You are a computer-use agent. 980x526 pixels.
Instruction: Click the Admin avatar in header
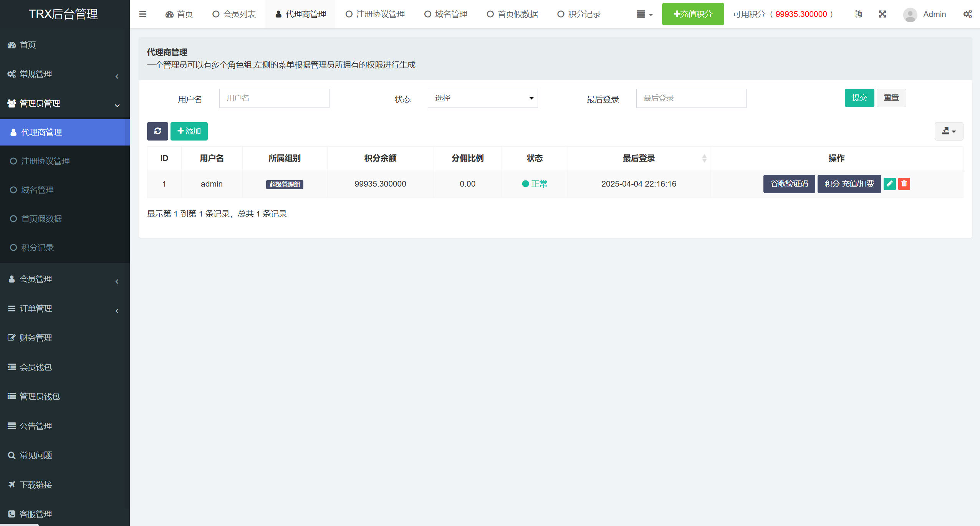click(x=910, y=15)
